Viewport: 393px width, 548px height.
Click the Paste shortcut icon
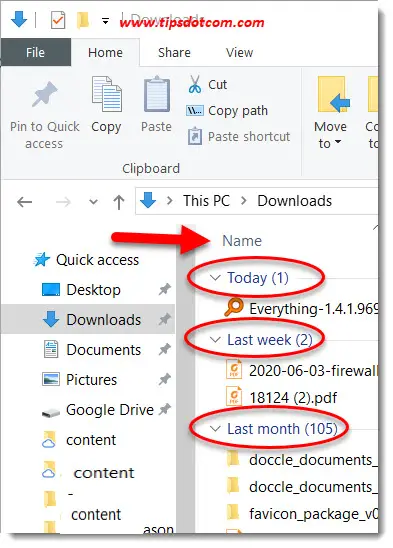195,137
